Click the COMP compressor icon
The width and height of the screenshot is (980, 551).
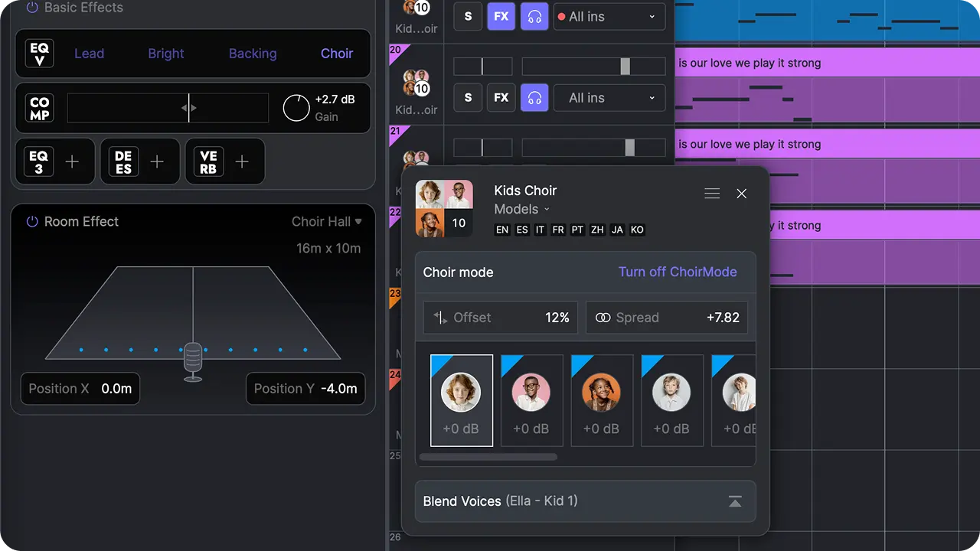(x=40, y=108)
